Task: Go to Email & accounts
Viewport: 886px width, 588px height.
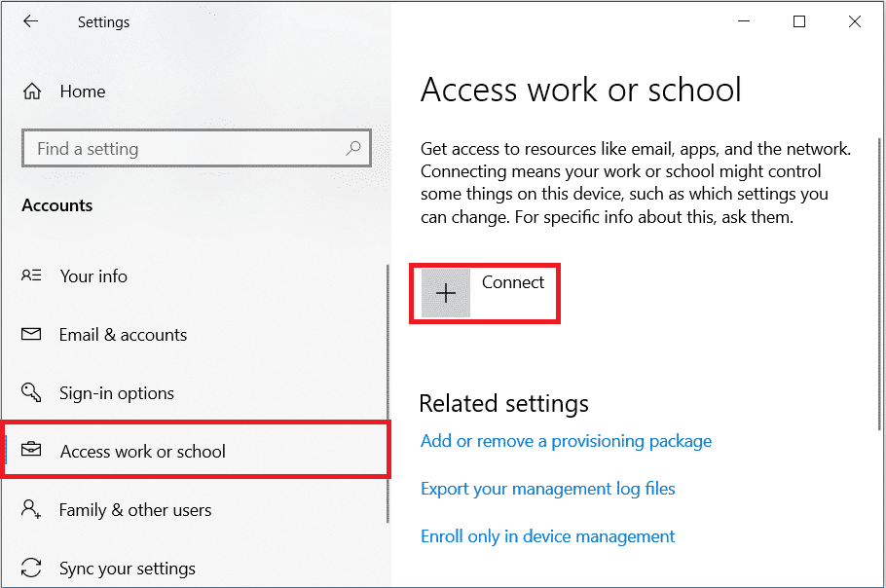Action: coord(124,335)
